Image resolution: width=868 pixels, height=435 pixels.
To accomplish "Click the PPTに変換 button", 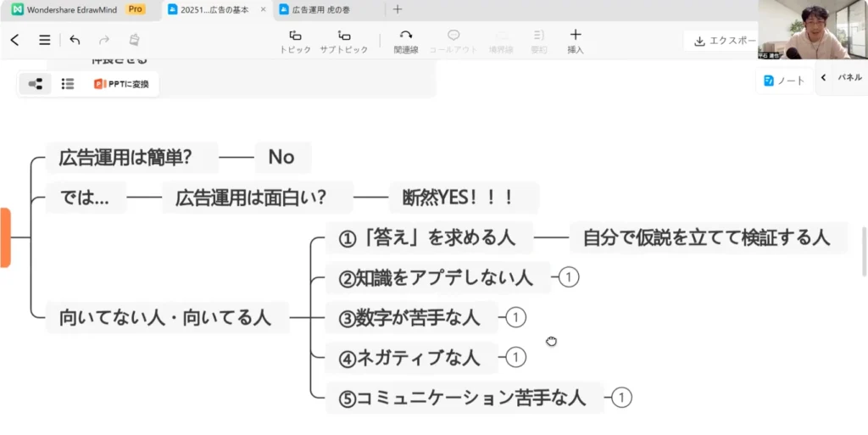I will [122, 84].
